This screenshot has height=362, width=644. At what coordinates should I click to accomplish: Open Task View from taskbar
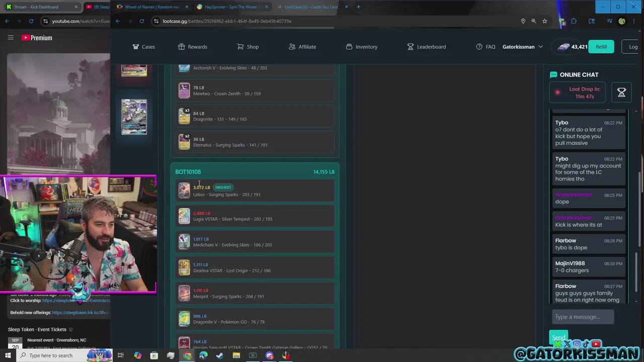(x=121, y=355)
